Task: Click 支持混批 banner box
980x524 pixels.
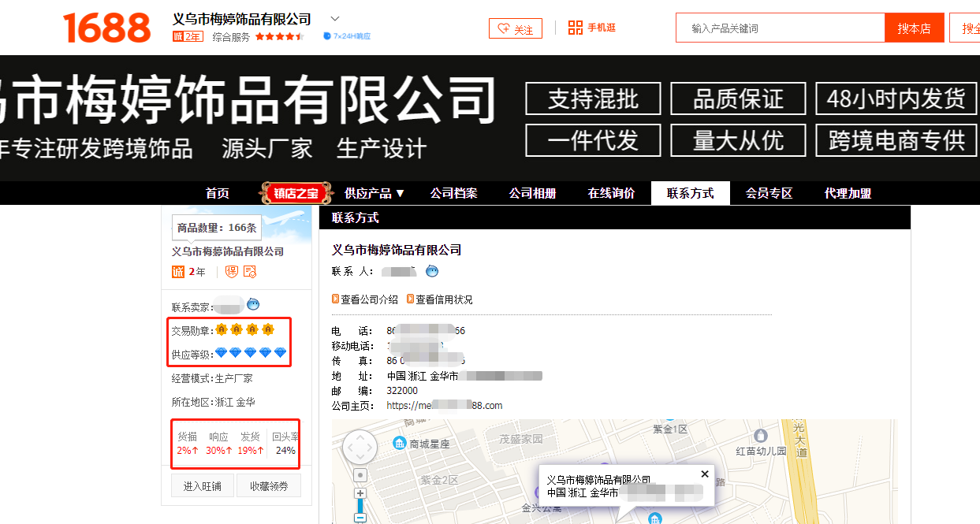Action: pos(593,99)
